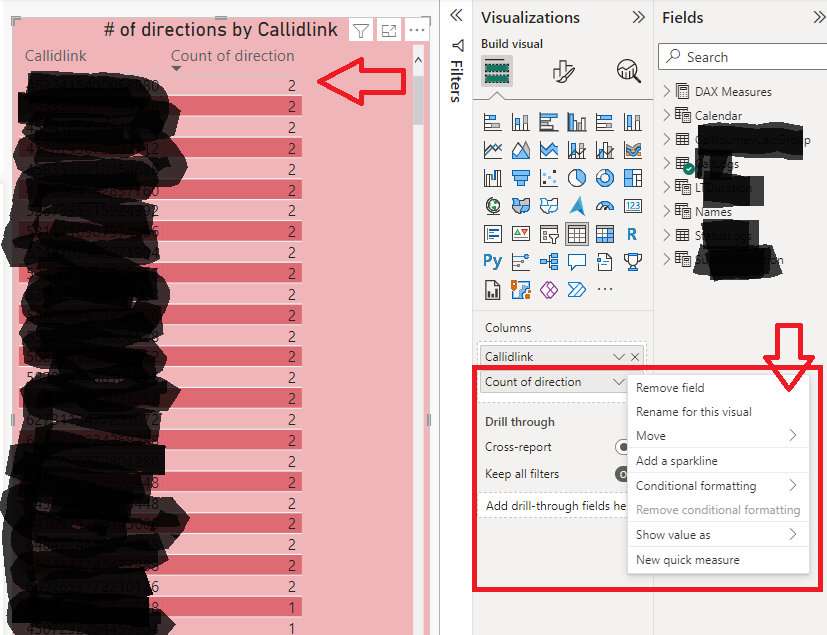Select Add a sparkline
Viewport: 827px width, 635px height.
[x=718, y=460]
